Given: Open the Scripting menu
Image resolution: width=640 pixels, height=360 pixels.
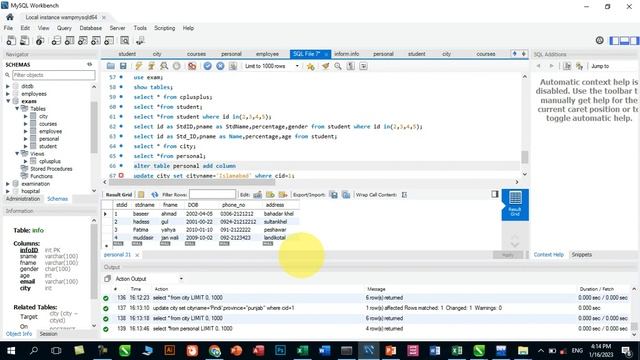Looking at the screenshot, I should 164,28.
